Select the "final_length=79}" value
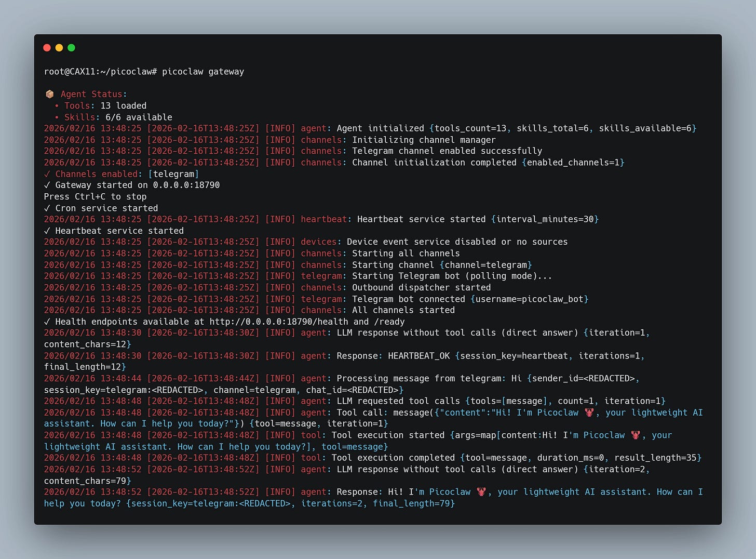This screenshot has width=756, height=559. pos(414,503)
